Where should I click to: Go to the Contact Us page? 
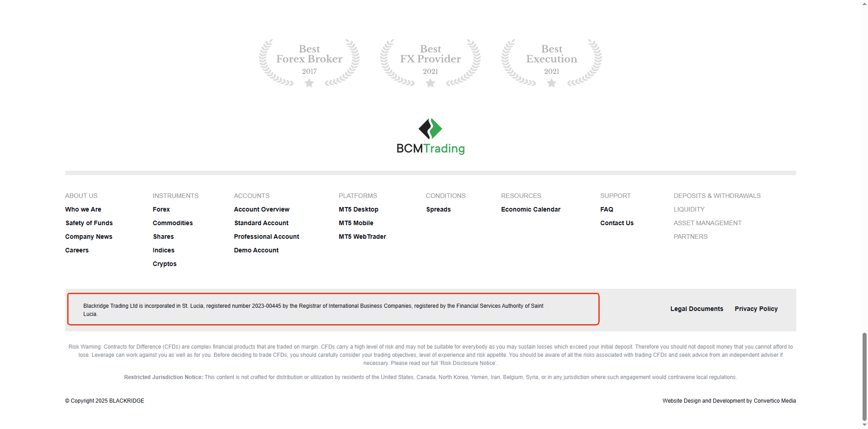616,223
